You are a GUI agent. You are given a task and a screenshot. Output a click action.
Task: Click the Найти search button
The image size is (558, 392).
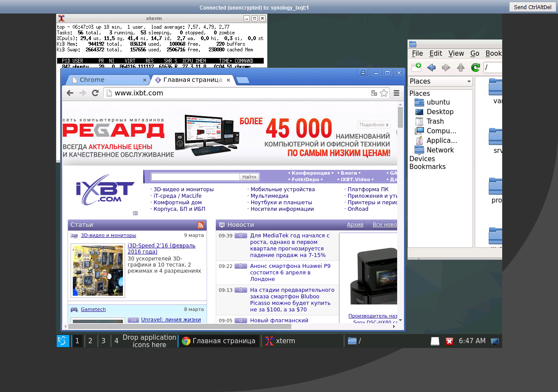pos(249,177)
